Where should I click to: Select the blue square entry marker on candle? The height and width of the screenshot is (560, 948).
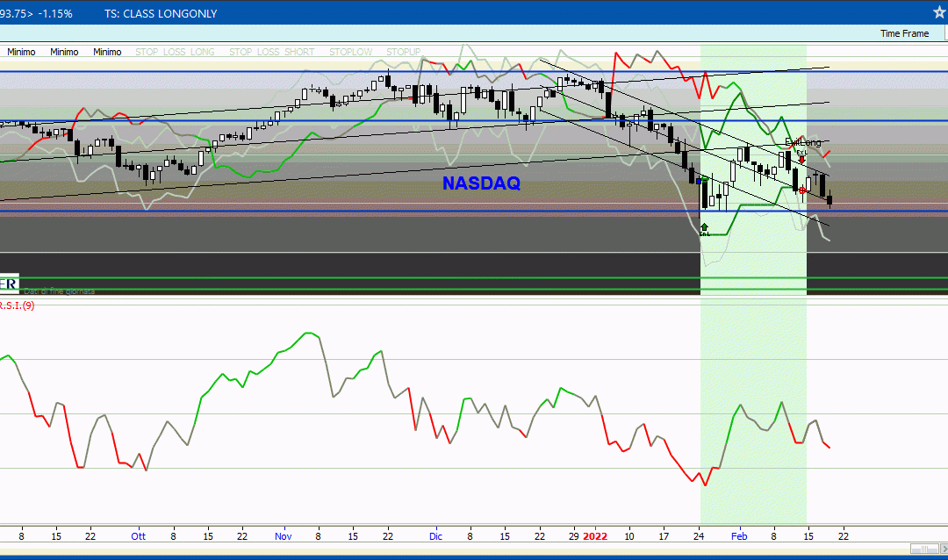pos(699,181)
